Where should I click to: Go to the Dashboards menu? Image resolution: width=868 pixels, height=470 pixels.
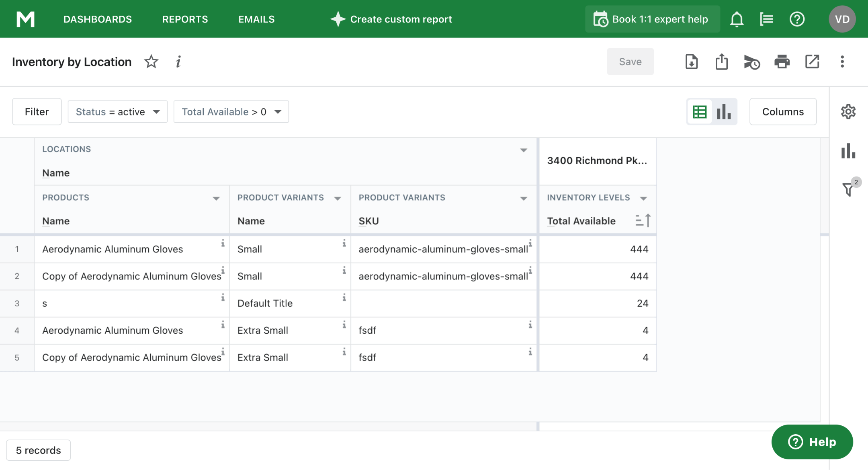tap(98, 19)
